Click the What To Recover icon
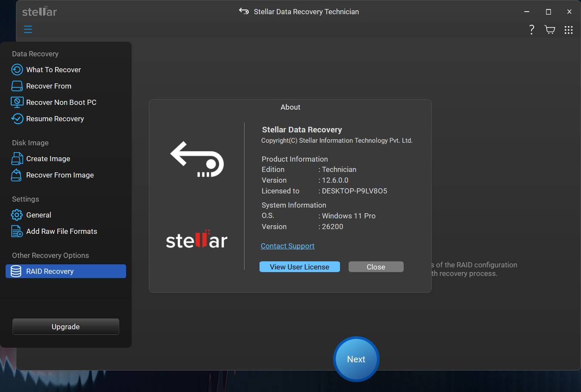The height and width of the screenshot is (392, 581). click(17, 70)
